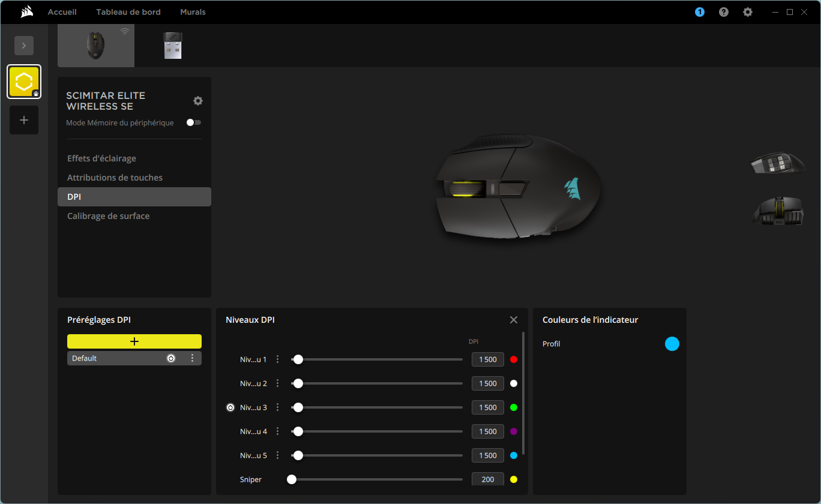Add a new DPI preset with yellow plus
This screenshot has height=504, width=821.
tap(134, 341)
